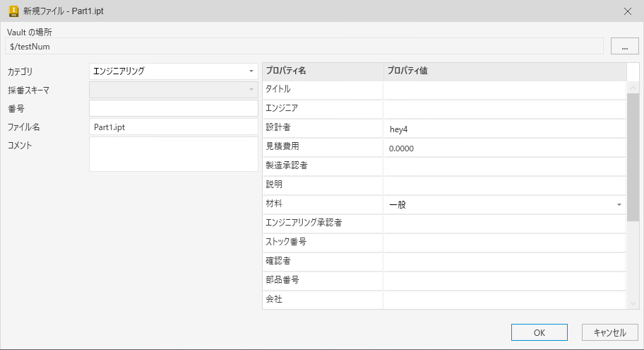Click the コメント text area
The height and width of the screenshot is (350, 644).
click(174, 154)
